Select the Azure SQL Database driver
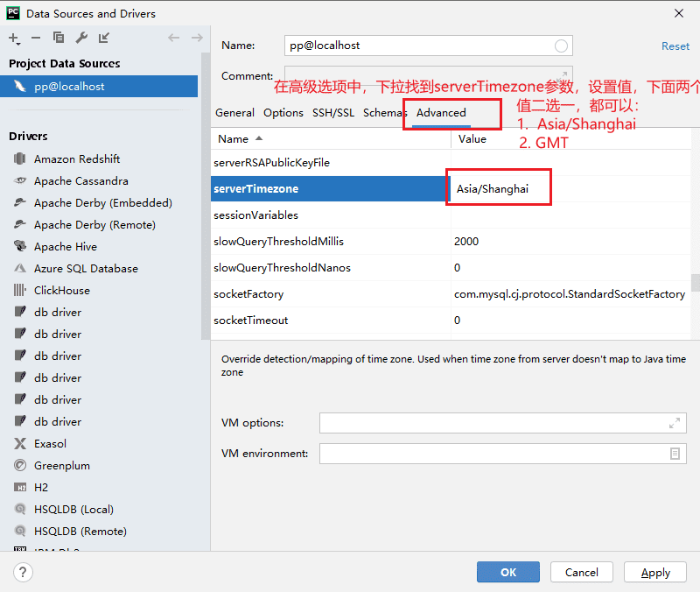The height and width of the screenshot is (592, 700). coord(86,269)
